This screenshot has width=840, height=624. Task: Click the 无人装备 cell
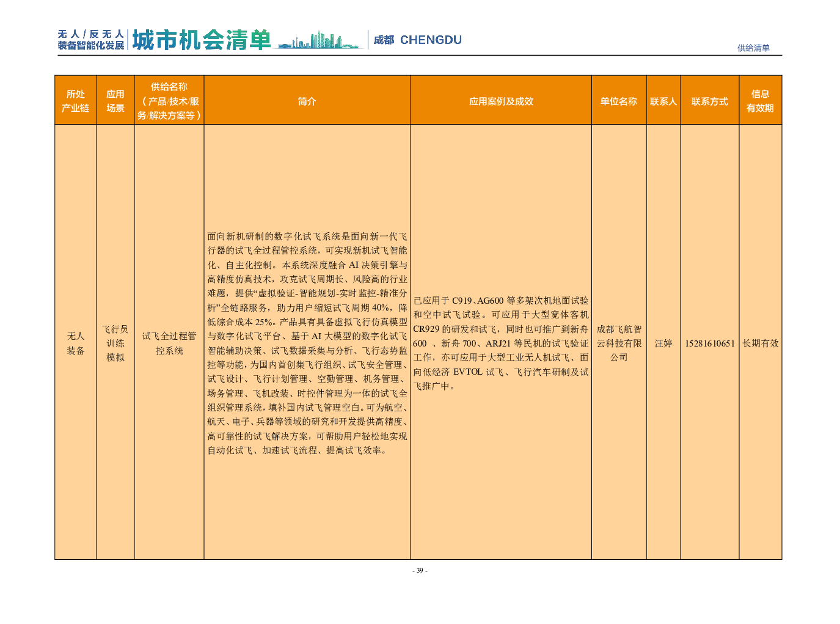76,343
